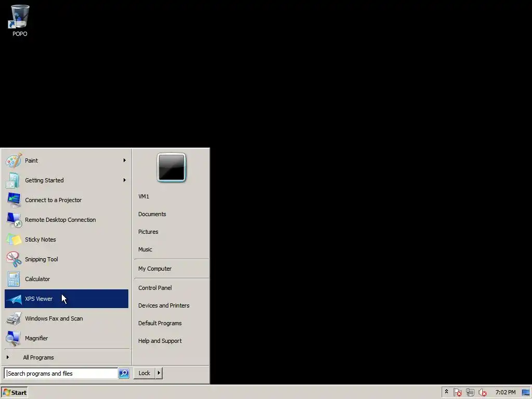Open the Paint program icon

click(14, 161)
